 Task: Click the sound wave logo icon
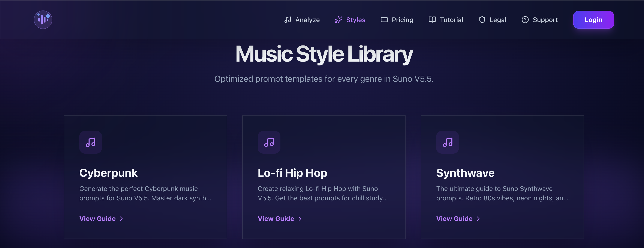43,20
